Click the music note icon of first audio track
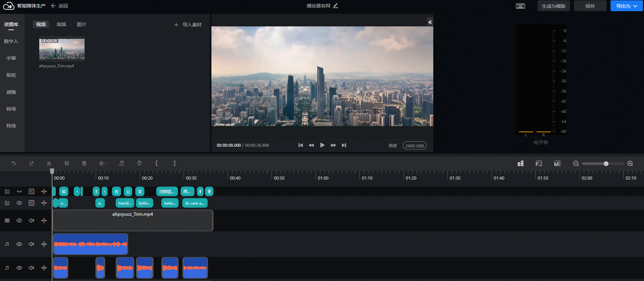This screenshot has height=281, width=644. 7,244
